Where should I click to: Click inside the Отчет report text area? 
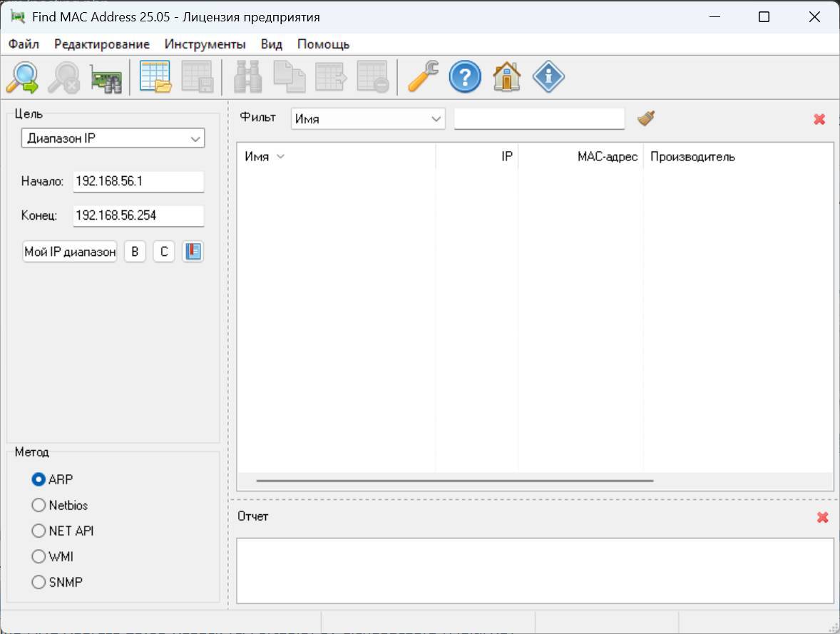tap(536, 571)
